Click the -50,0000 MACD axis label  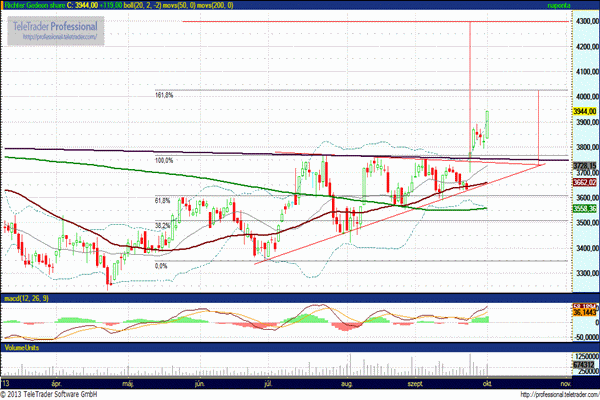coord(587,337)
